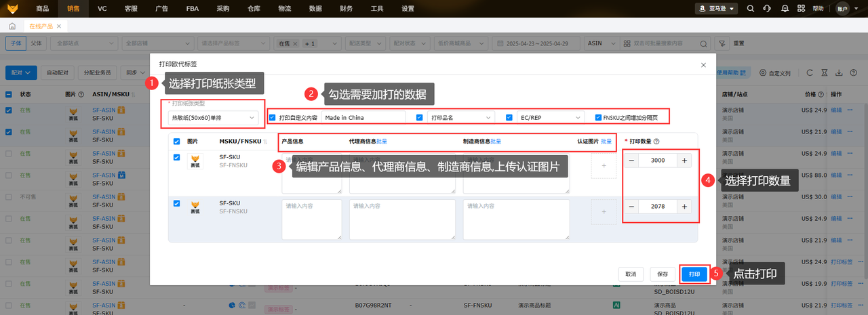The height and width of the screenshot is (315, 868).
Task: Open the 自定义列 column settings
Action: [776, 72]
